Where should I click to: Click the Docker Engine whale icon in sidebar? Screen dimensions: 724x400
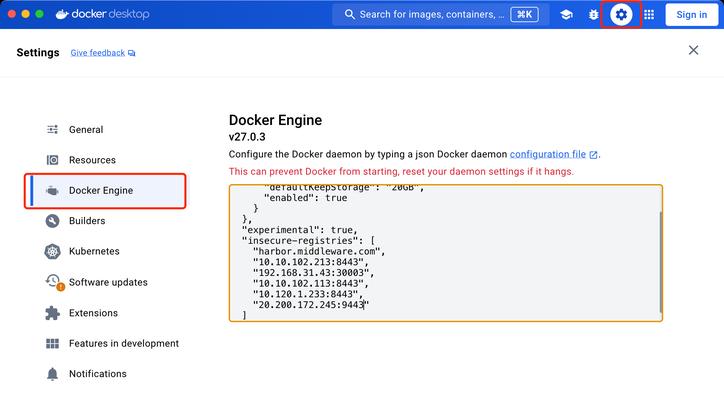point(52,190)
